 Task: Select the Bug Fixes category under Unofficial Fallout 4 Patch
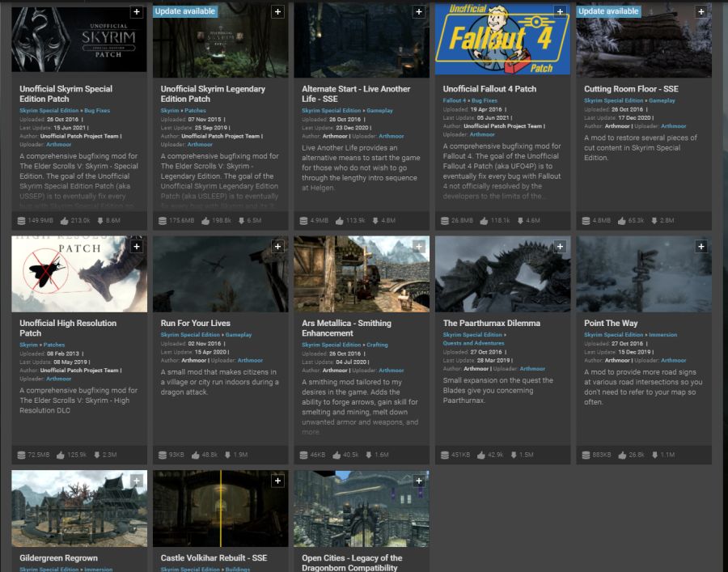pos(485,100)
